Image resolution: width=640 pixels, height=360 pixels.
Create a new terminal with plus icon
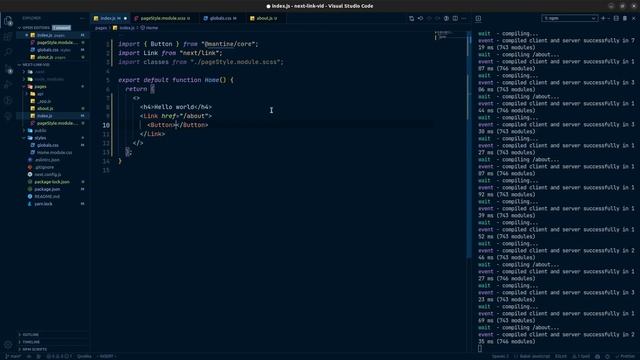click(603, 18)
